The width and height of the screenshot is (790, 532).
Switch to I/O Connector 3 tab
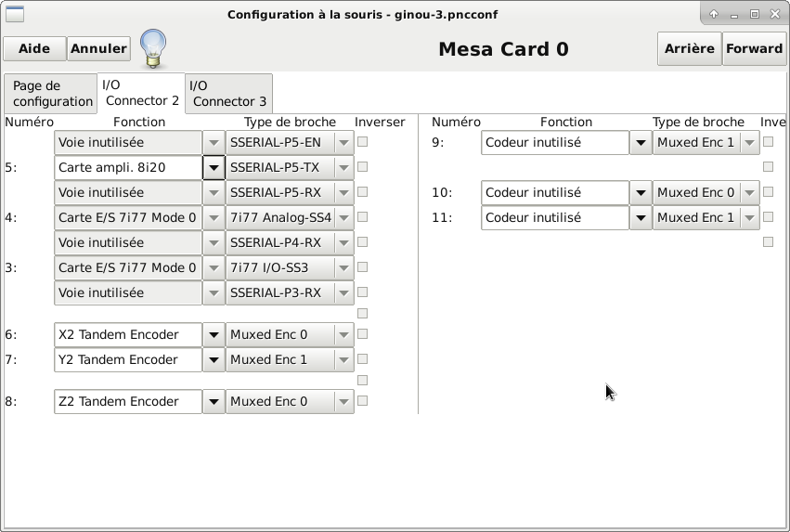(x=228, y=94)
